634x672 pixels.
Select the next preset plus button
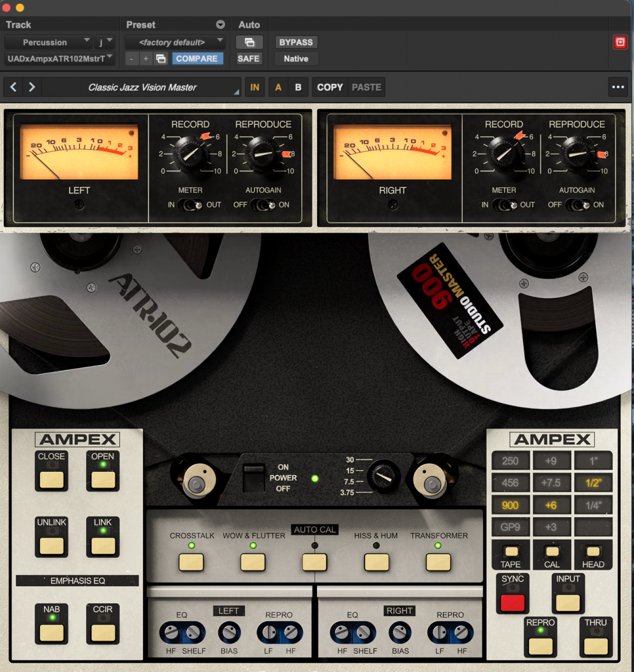146,58
